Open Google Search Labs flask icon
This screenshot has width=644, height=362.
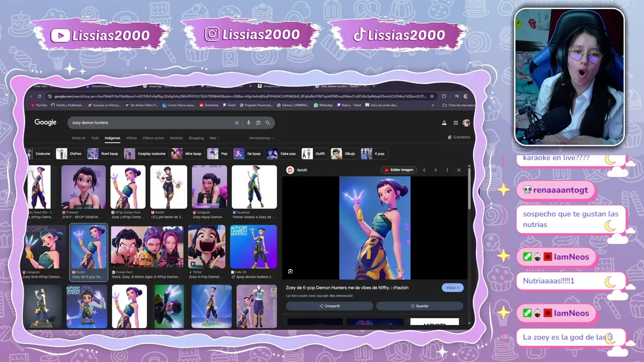point(444,123)
